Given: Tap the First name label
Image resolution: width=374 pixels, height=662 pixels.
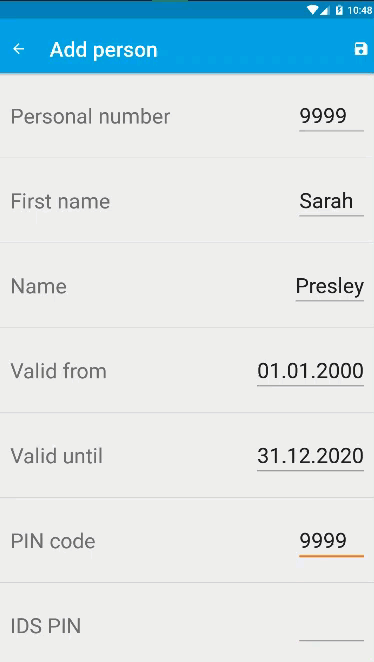Looking at the screenshot, I should pyautogui.click(x=60, y=201).
